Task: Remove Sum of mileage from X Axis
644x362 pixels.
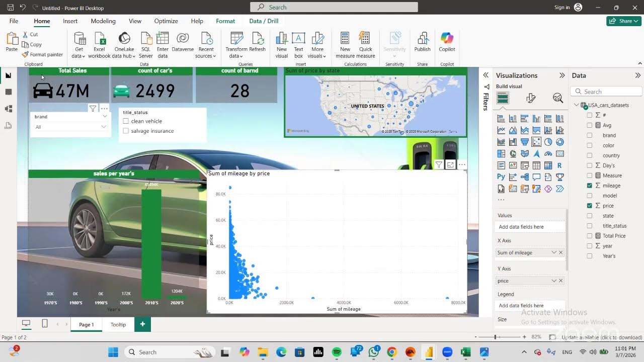Action: pyautogui.click(x=561, y=252)
